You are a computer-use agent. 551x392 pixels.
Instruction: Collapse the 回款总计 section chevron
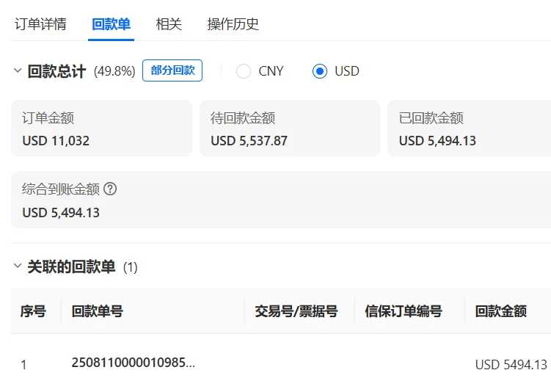(x=18, y=70)
